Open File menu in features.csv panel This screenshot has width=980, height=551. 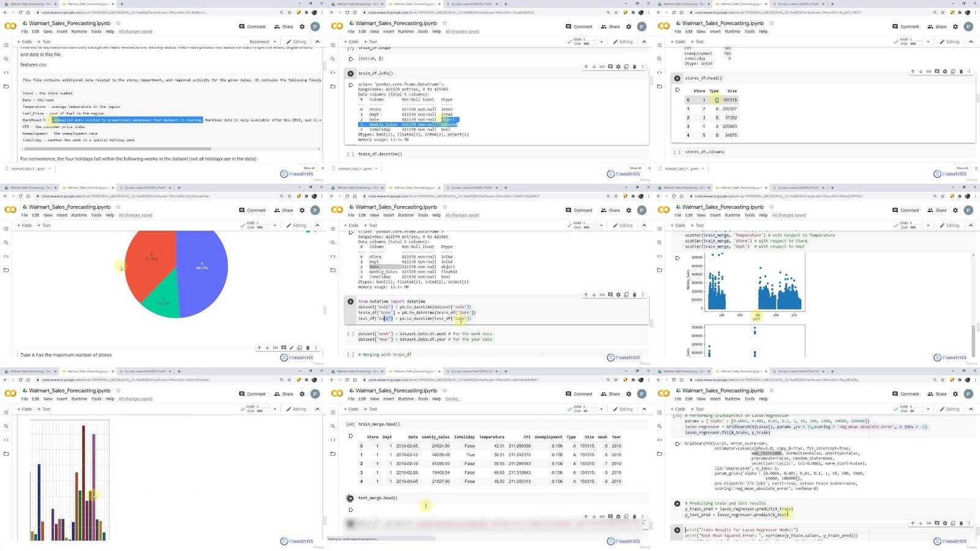coord(24,31)
